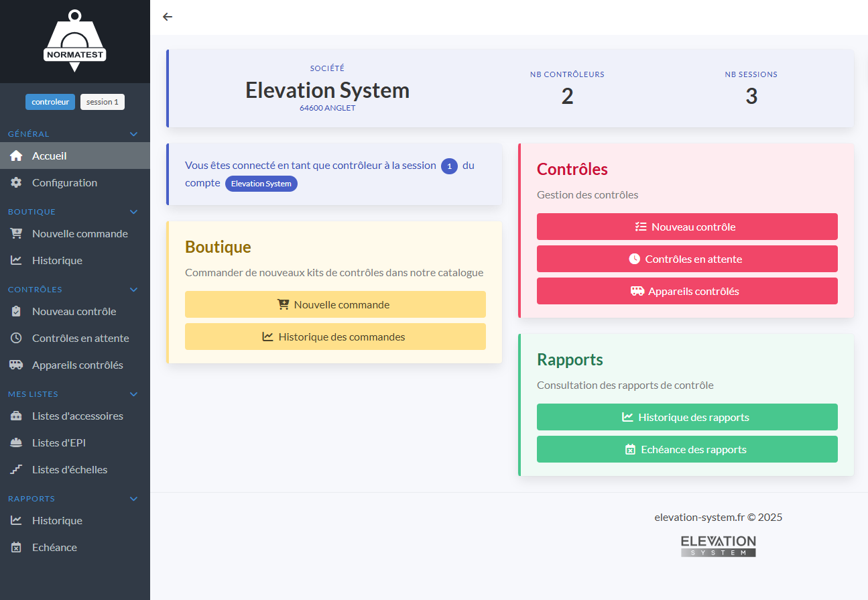Screen dimensions: 868x600
Task: Collapse the Rapports sidebar section chevron
Action: coord(133,499)
